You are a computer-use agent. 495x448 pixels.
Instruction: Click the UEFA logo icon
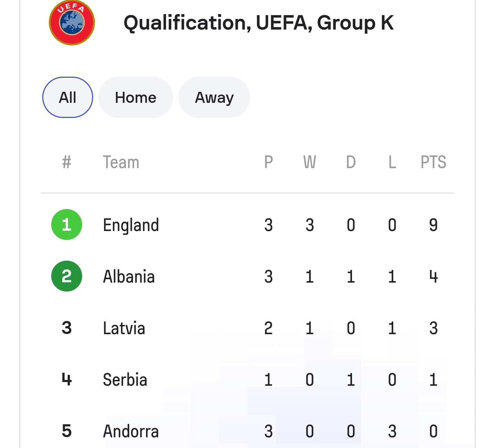click(72, 23)
